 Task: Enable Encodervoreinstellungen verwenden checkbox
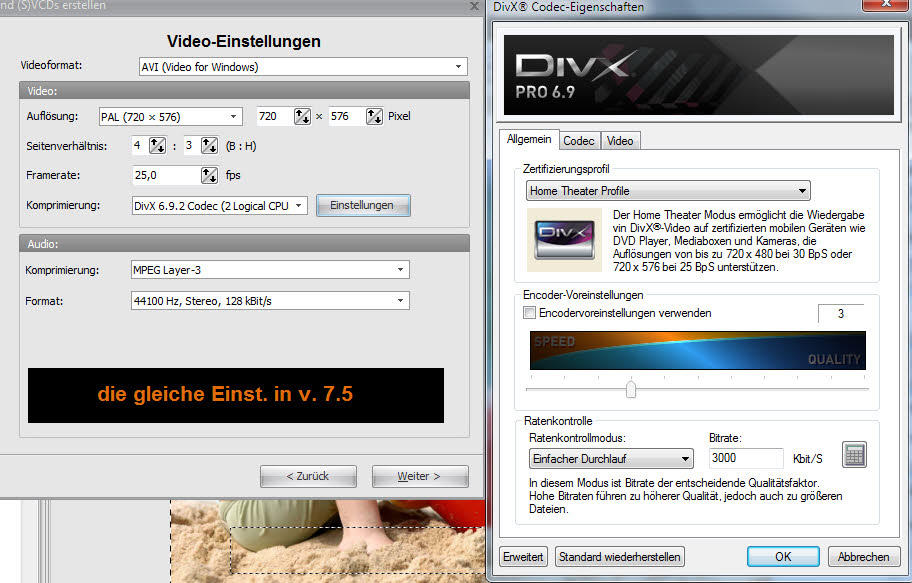[530, 313]
